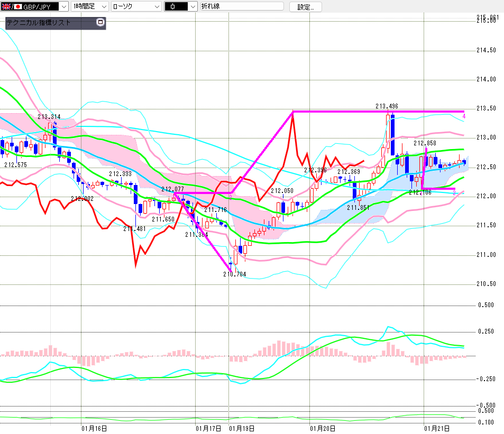Click the magenta wave marker number 4
Image resolution: width=504 pixels, height=434 pixels.
click(x=464, y=116)
